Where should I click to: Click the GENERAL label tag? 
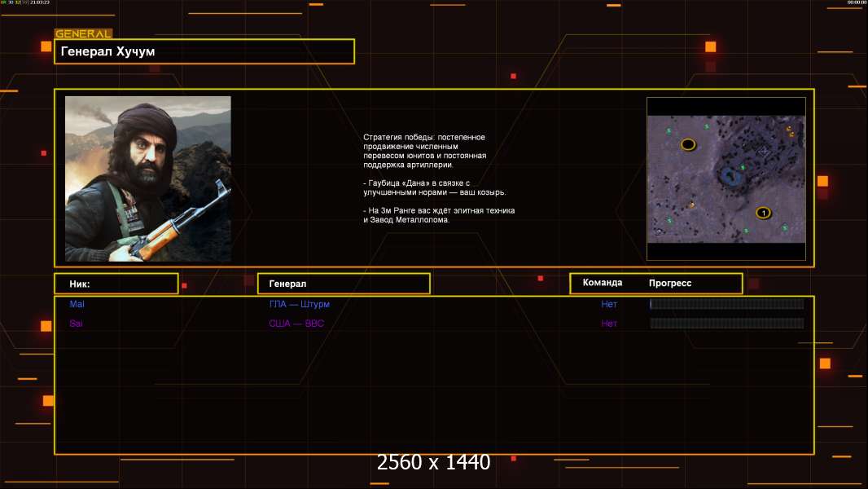tap(83, 34)
